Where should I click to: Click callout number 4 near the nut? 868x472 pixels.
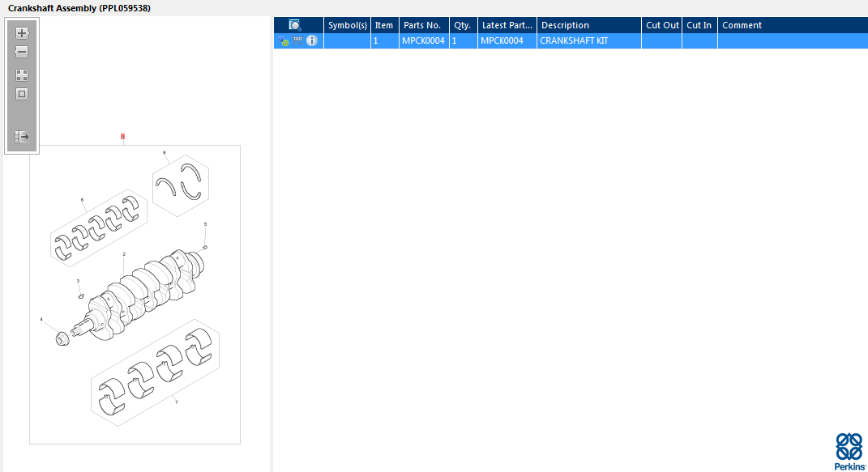[41, 320]
